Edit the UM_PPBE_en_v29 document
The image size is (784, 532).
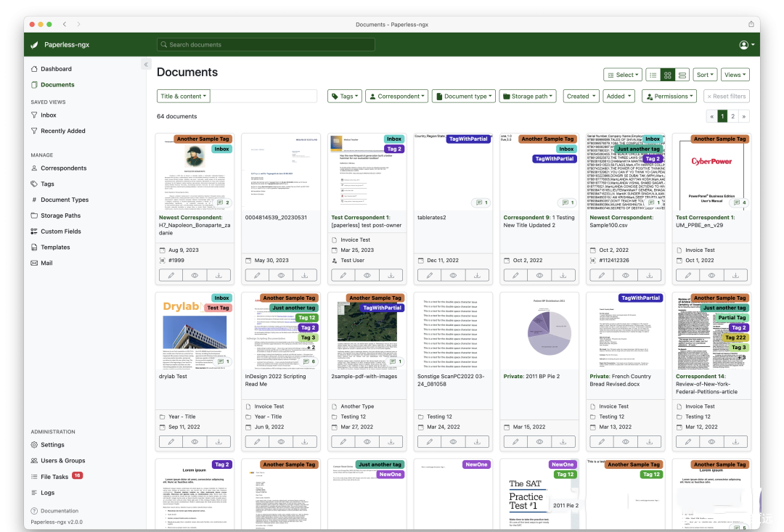688,276
